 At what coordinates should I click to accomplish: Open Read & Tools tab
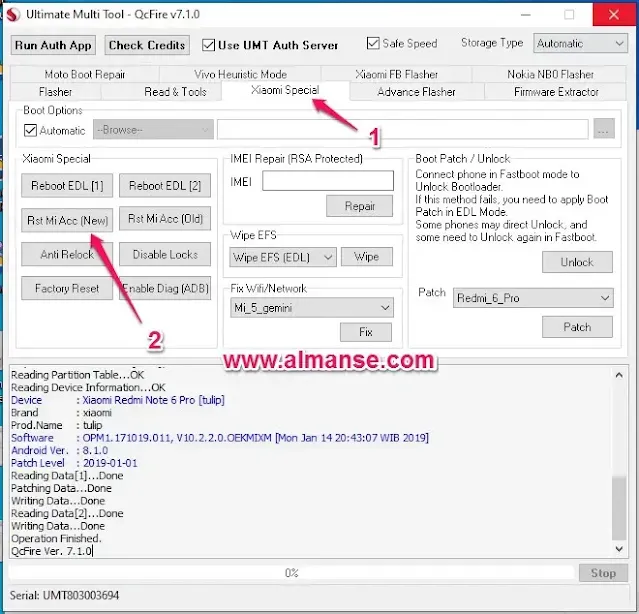175,92
